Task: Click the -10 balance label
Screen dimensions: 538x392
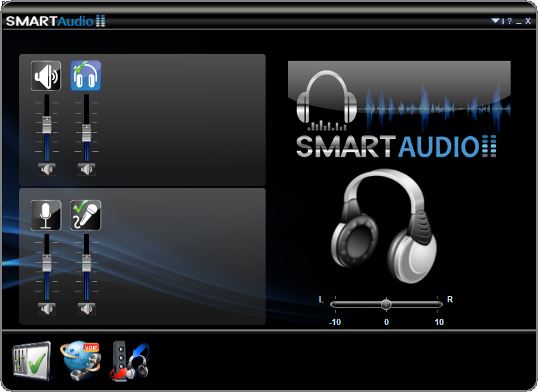Action: coord(335,322)
